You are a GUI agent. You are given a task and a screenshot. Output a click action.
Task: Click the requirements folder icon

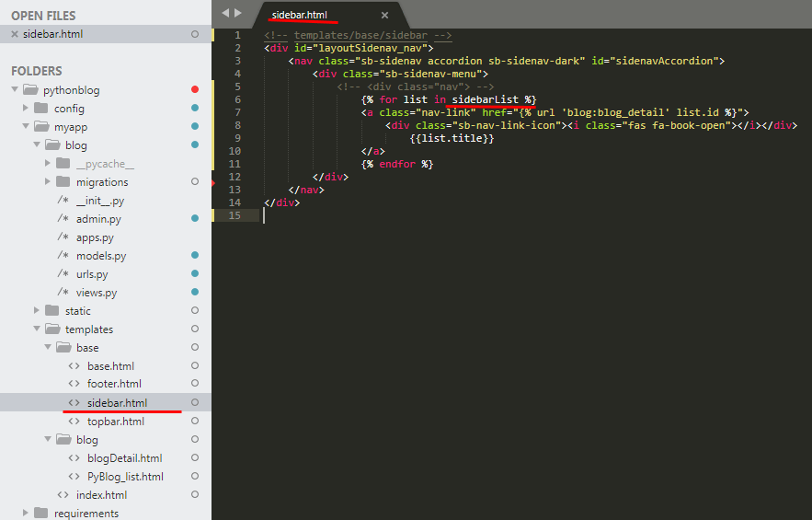coord(40,513)
